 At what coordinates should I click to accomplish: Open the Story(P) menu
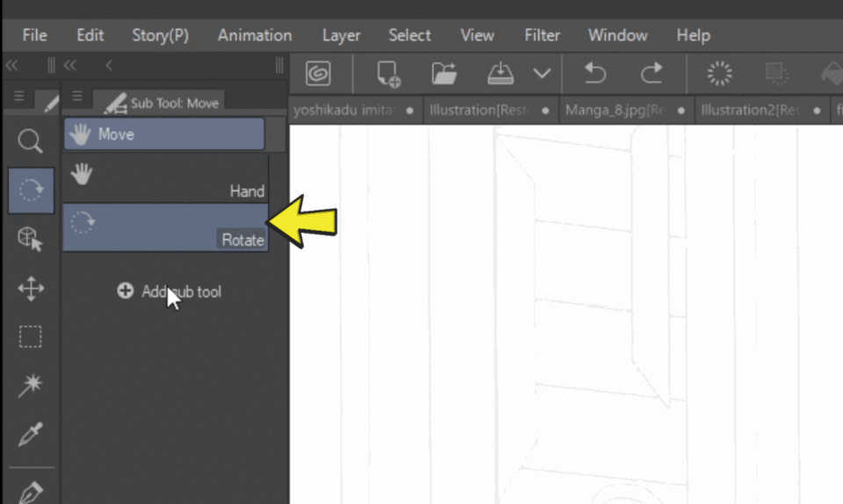[160, 35]
